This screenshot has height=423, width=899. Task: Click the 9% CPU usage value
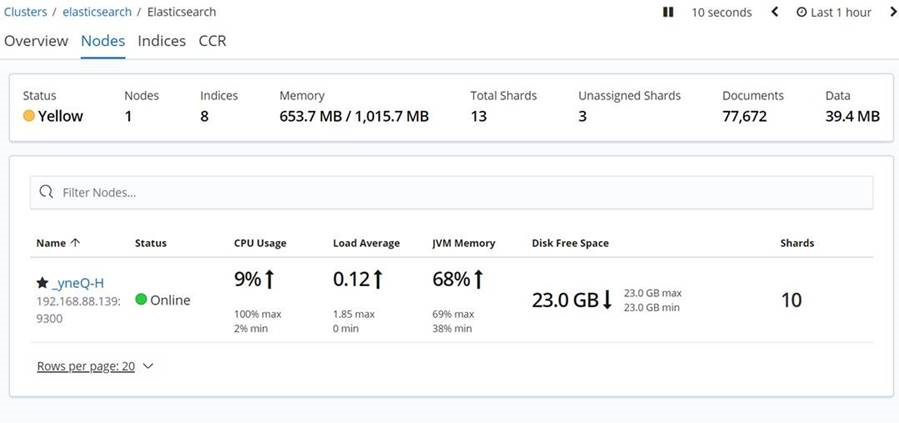(248, 280)
